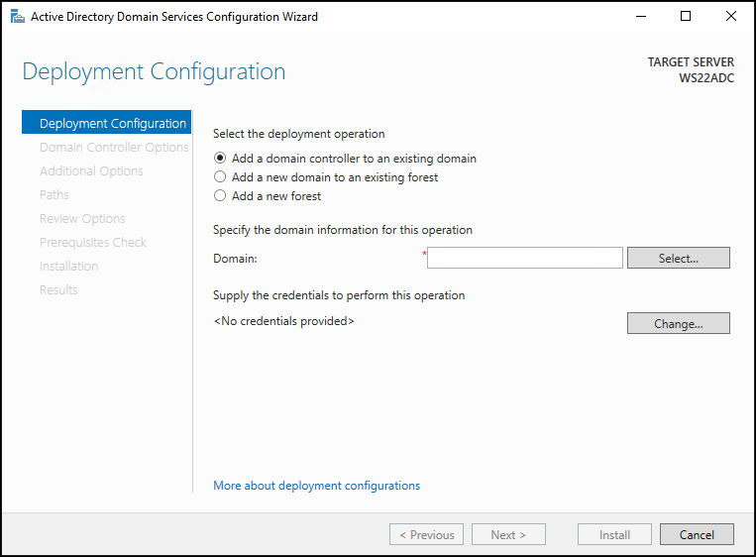756x557 pixels.
Task: Open the Prerequisites Check step
Action: pos(92,242)
